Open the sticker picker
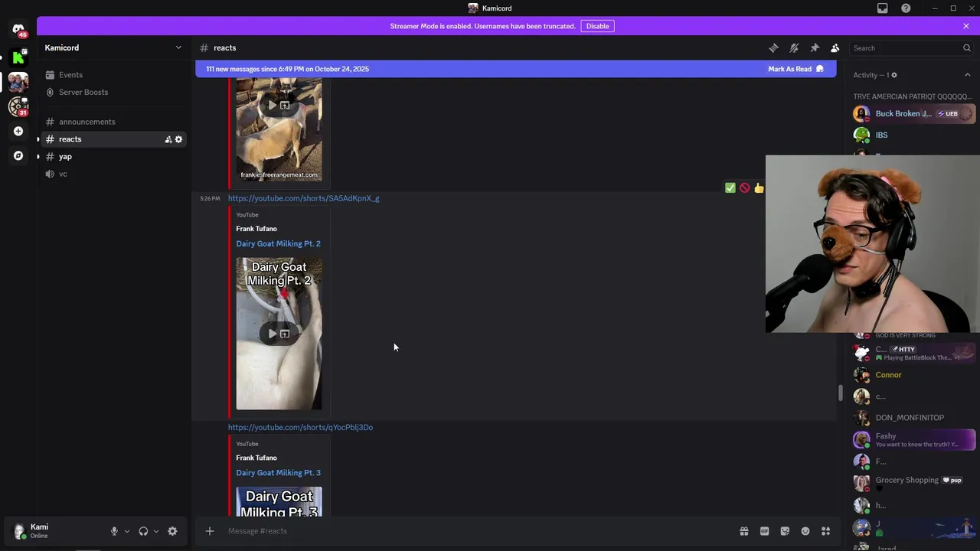 pyautogui.click(x=785, y=531)
